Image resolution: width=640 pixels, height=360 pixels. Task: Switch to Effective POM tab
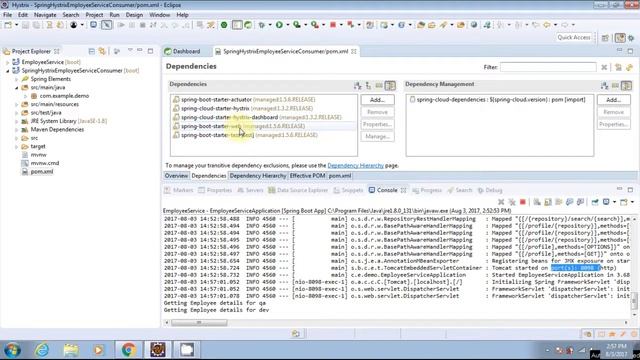[x=307, y=176]
